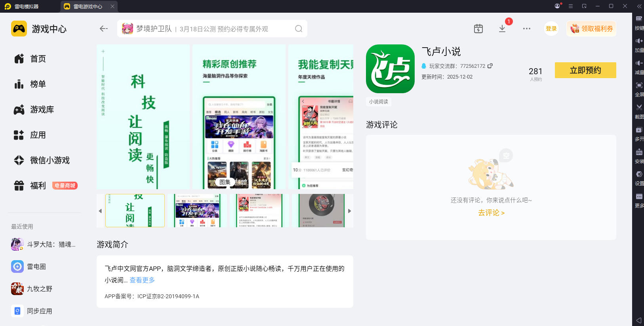The image size is (644, 326).
Task: Open the 图集 gallery button
Action: click(225, 182)
